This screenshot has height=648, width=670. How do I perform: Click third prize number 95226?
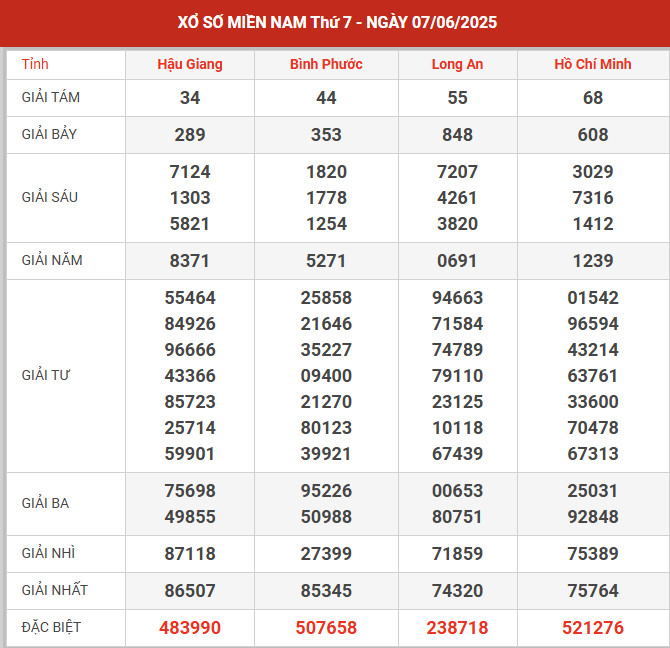(326, 491)
